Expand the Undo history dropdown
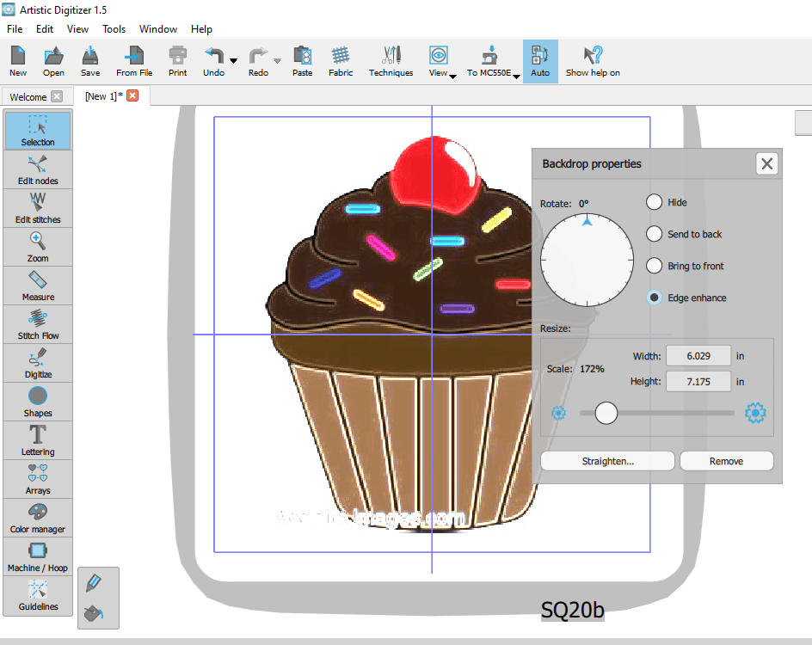812x645 pixels. coord(231,61)
